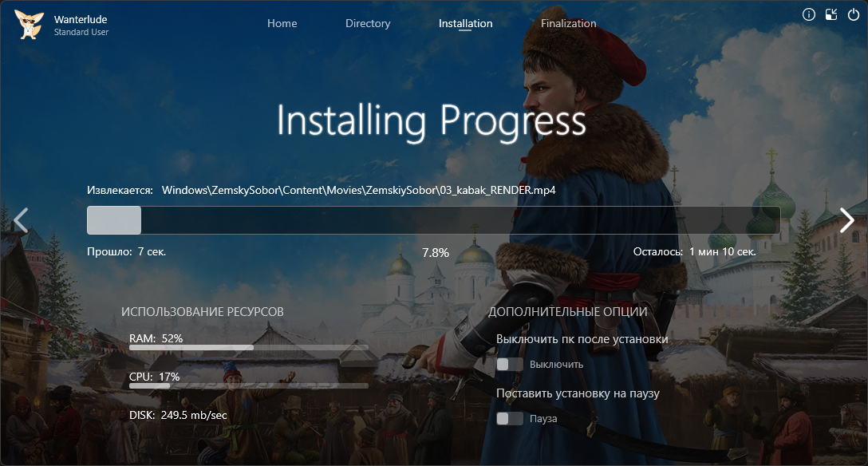Click the info icon in top-right corner
This screenshot has height=466, width=868.
click(x=809, y=14)
